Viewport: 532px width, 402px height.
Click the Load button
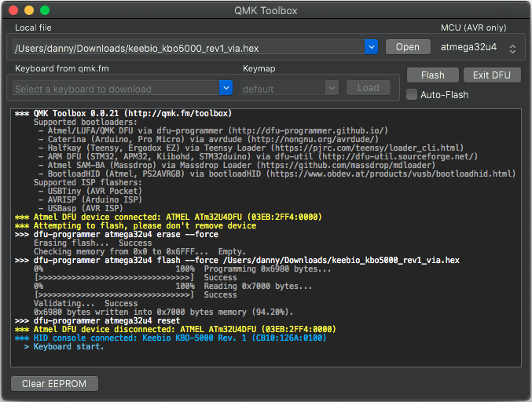coord(368,88)
